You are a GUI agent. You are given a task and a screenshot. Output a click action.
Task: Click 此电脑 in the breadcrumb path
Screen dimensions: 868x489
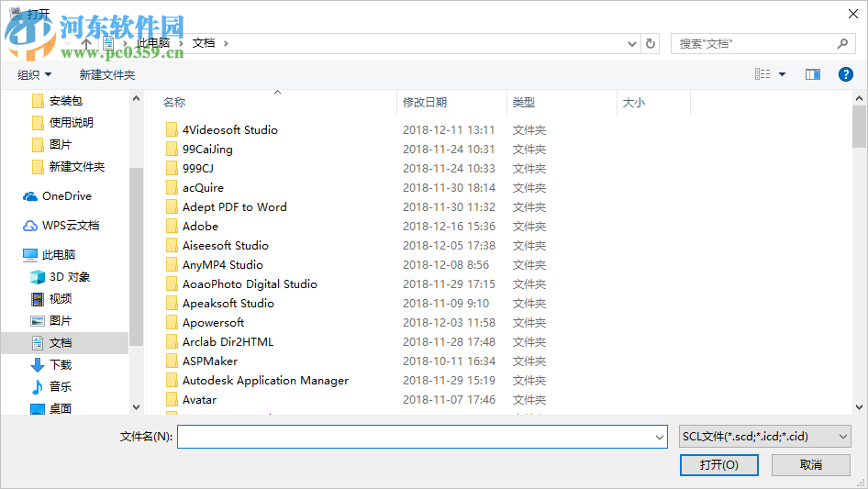pos(153,43)
